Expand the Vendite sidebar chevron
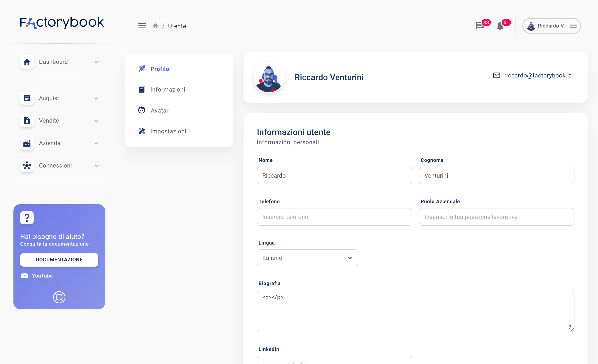598x364 pixels. click(x=96, y=121)
